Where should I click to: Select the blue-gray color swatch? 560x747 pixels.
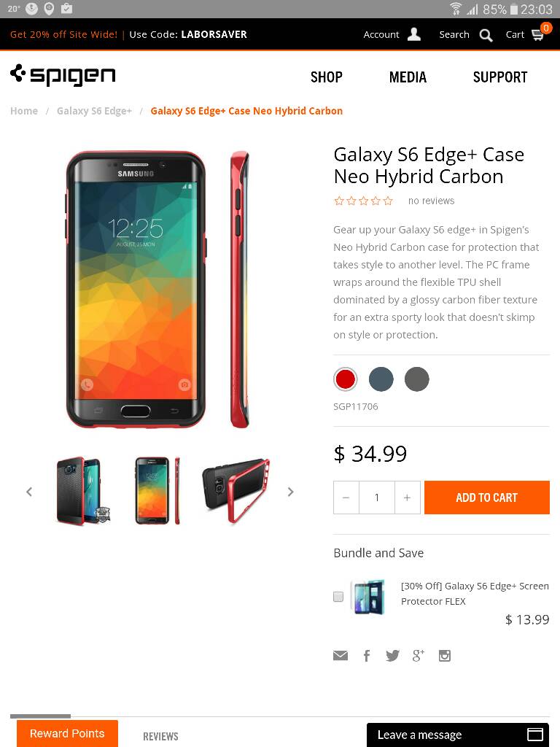381,379
